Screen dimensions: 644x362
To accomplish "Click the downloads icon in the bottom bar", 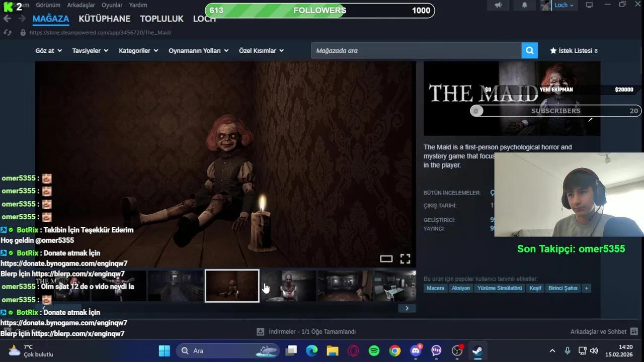I will tap(260, 332).
